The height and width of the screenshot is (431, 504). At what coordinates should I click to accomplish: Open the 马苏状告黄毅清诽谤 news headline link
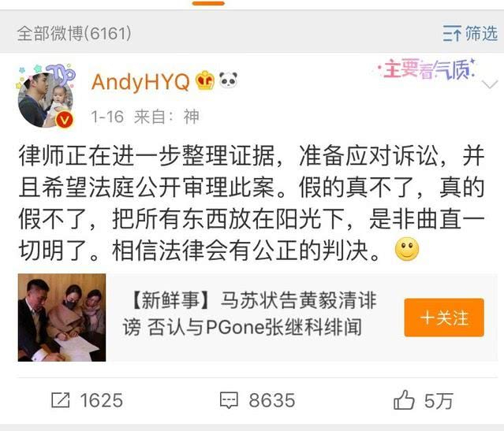[x=249, y=314]
